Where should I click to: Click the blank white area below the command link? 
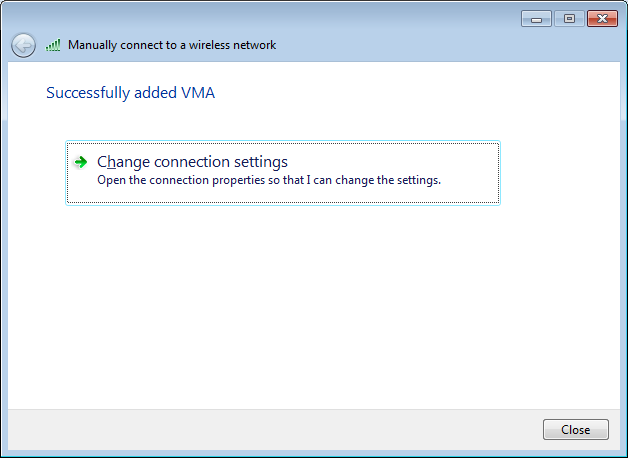pos(312,304)
